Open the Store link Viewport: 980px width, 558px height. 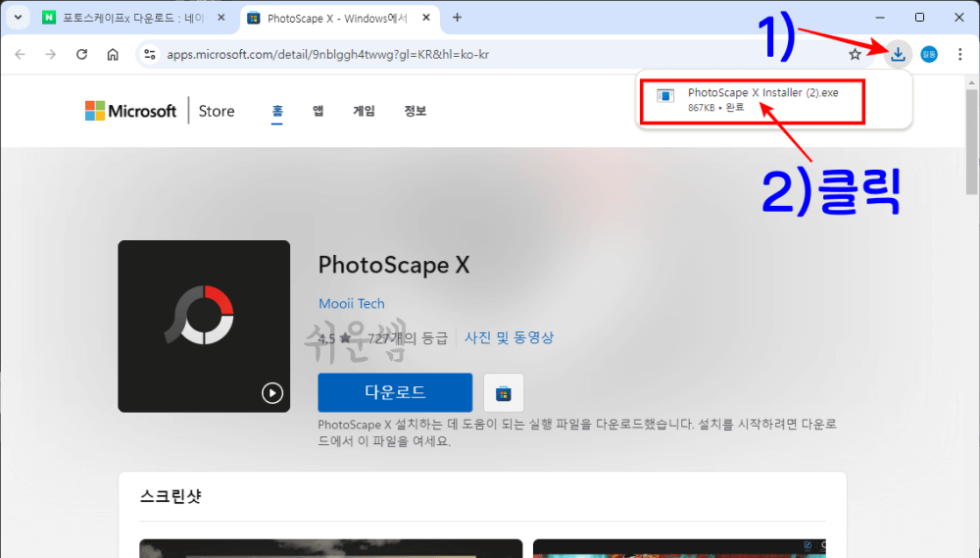217,111
